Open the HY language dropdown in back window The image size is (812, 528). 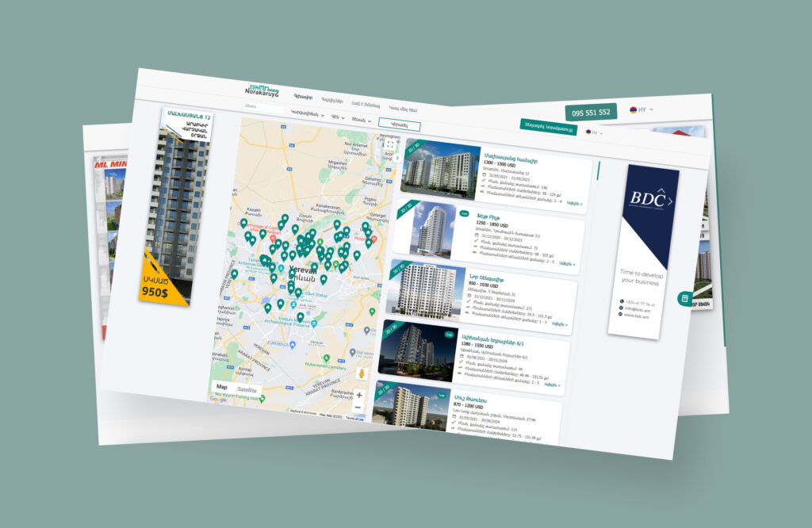[594, 133]
